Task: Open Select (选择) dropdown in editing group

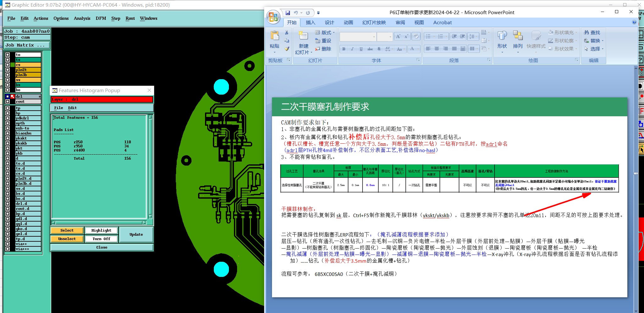Action: point(602,49)
